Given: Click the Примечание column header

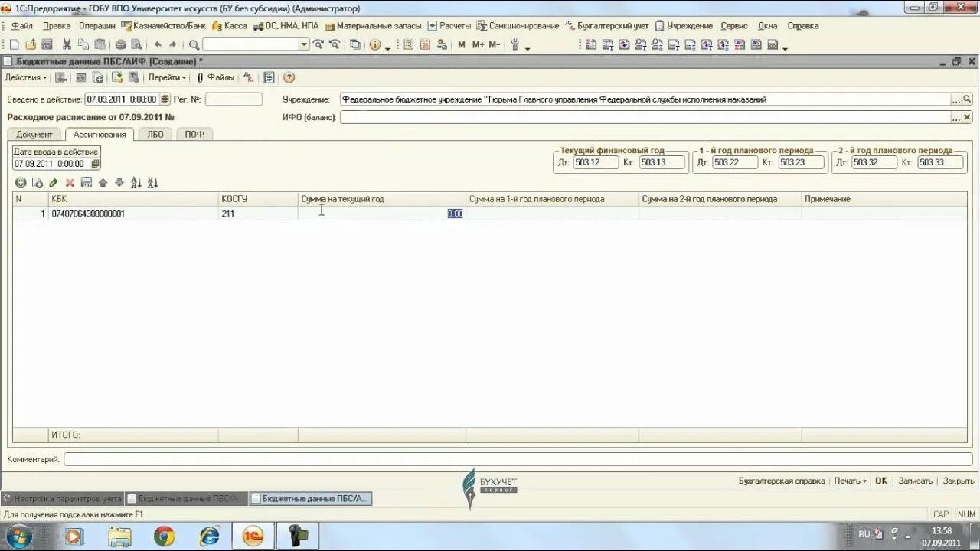Looking at the screenshot, I should coord(884,199).
